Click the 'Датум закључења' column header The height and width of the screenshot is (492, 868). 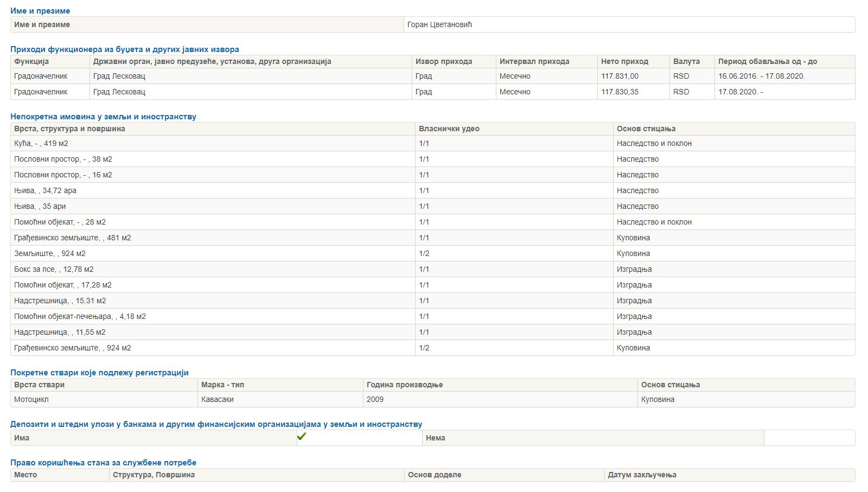point(642,475)
